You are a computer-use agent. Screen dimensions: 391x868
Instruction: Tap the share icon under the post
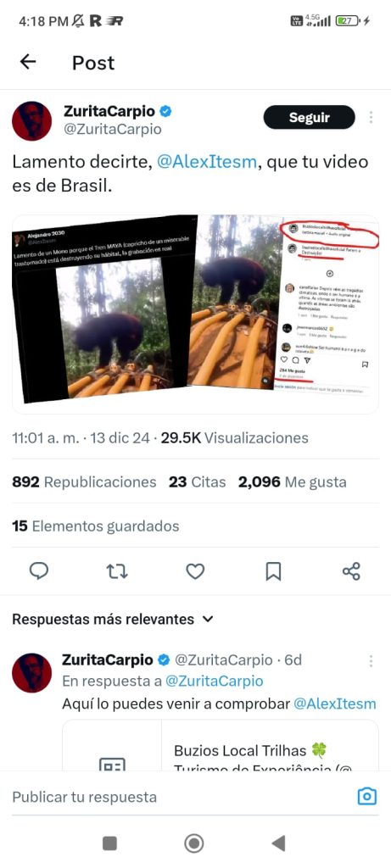point(351,570)
